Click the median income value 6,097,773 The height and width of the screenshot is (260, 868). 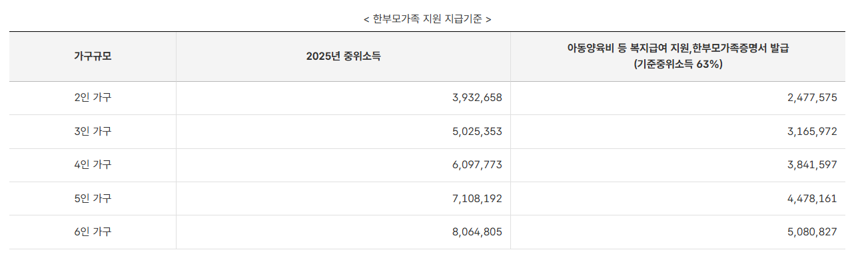point(477,165)
